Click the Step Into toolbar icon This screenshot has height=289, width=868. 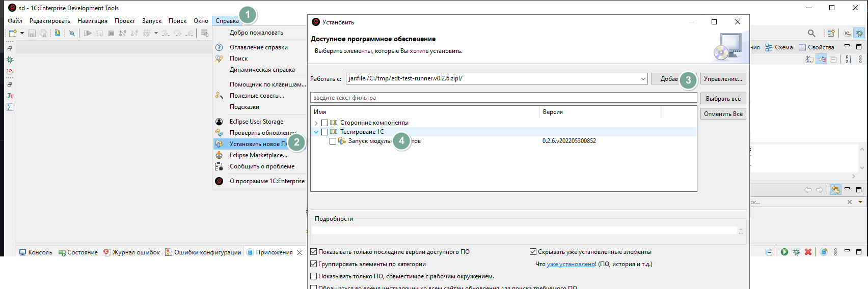pyautogui.click(x=165, y=33)
